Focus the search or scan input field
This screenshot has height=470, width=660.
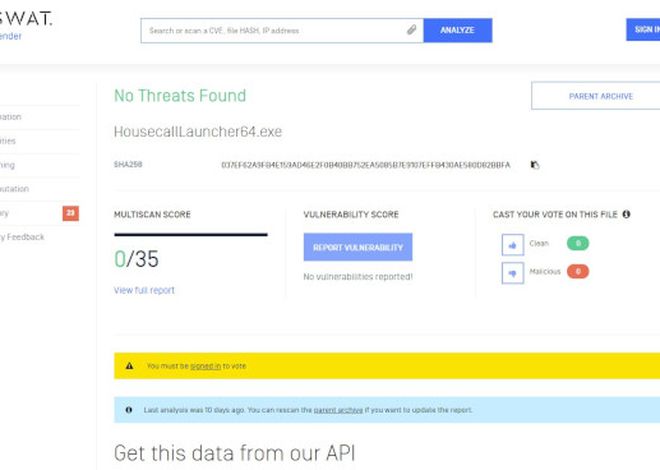[x=274, y=30]
